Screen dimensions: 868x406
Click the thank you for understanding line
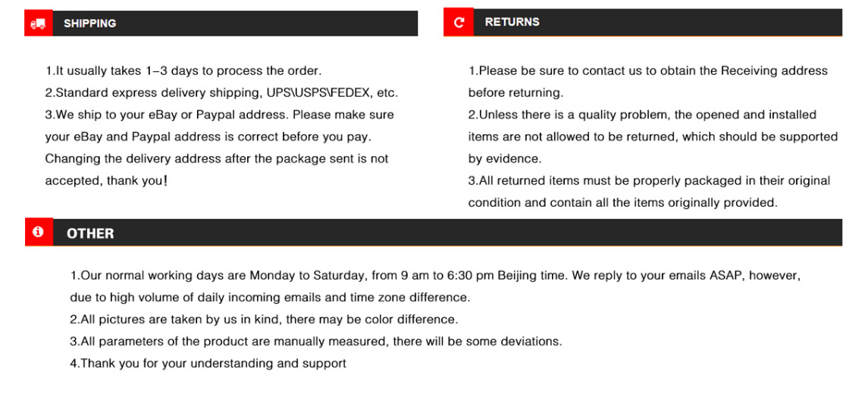tap(208, 364)
